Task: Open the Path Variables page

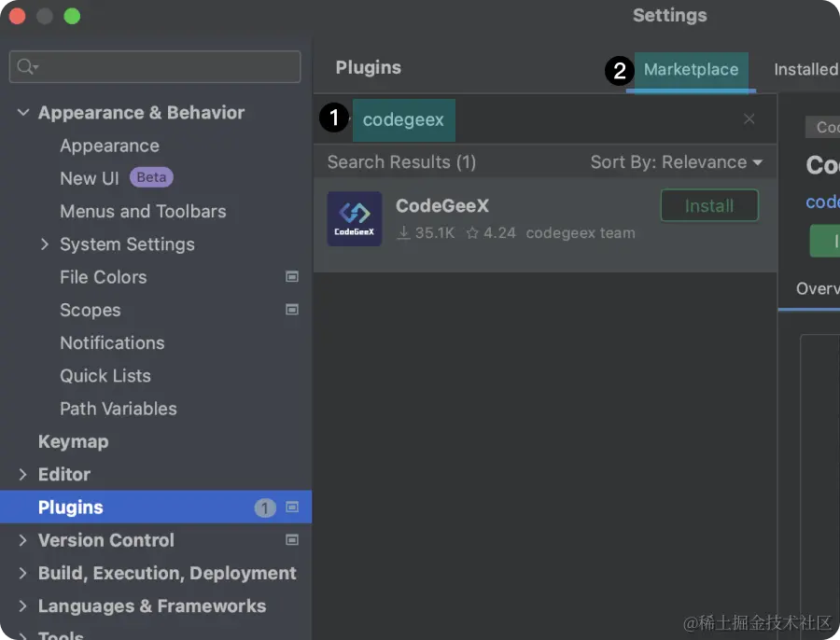Action: tap(119, 409)
